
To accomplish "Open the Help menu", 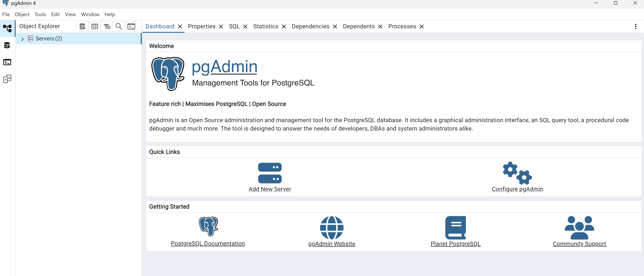I will click(x=110, y=14).
